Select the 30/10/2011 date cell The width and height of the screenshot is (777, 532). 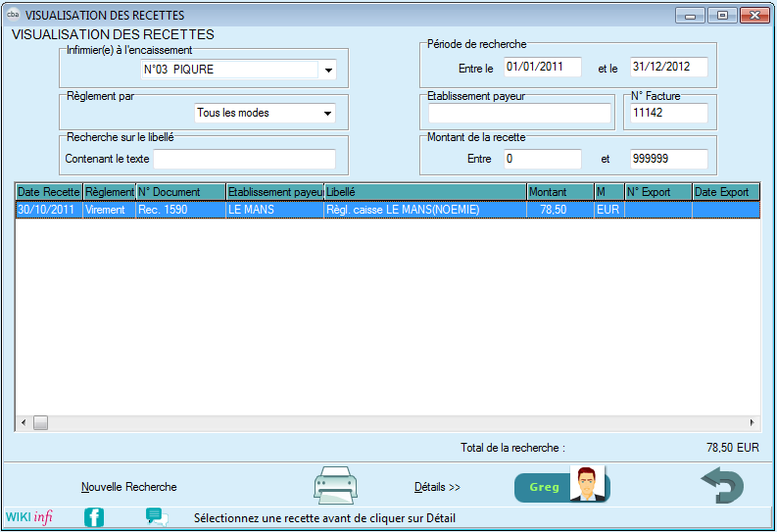pyautogui.click(x=49, y=210)
